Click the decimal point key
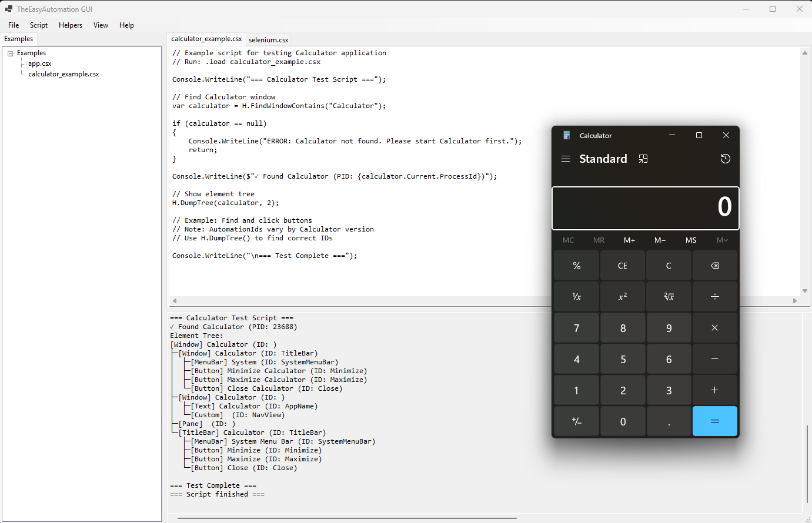 coord(669,421)
